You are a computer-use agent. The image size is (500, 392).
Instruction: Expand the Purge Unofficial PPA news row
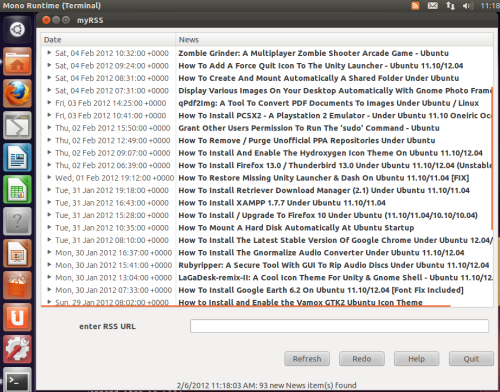point(49,140)
